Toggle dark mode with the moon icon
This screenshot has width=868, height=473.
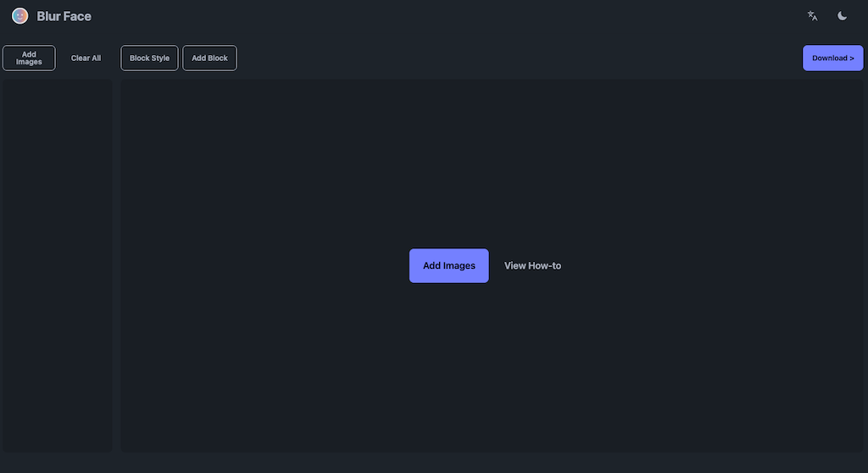842,16
